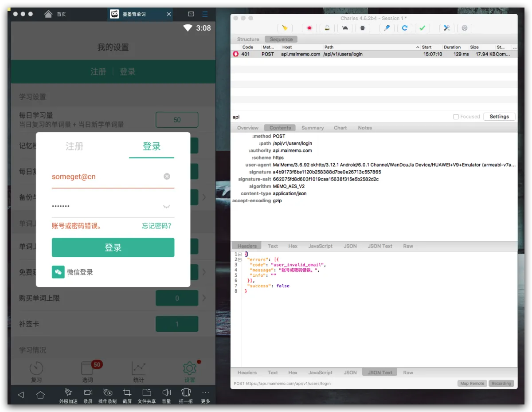The height and width of the screenshot is (412, 532).
Task: Clear the Charles session with the broom icon
Action: (285, 28)
